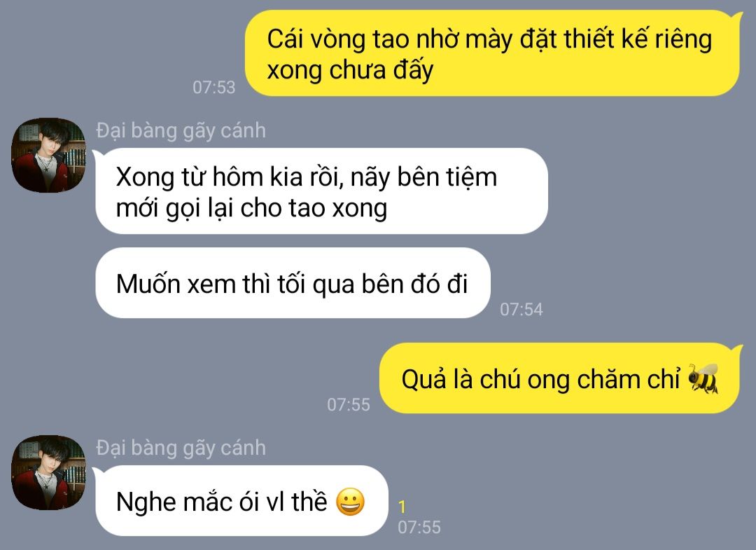Click the 07:55 timestamp under the unread count
Screen dimensions: 756x550
pos(419,528)
